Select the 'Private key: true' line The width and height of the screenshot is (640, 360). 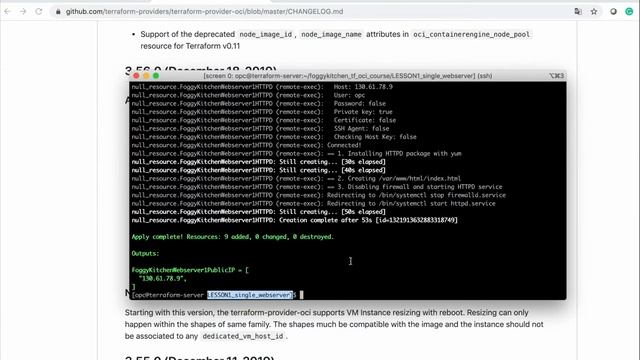coord(262,111)
